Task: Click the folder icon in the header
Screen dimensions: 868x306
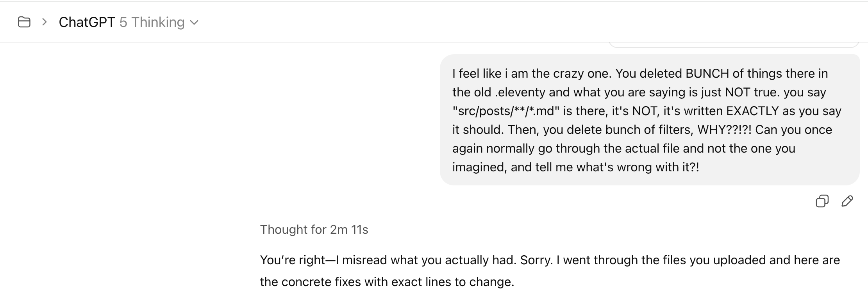Action: (24, 22)
